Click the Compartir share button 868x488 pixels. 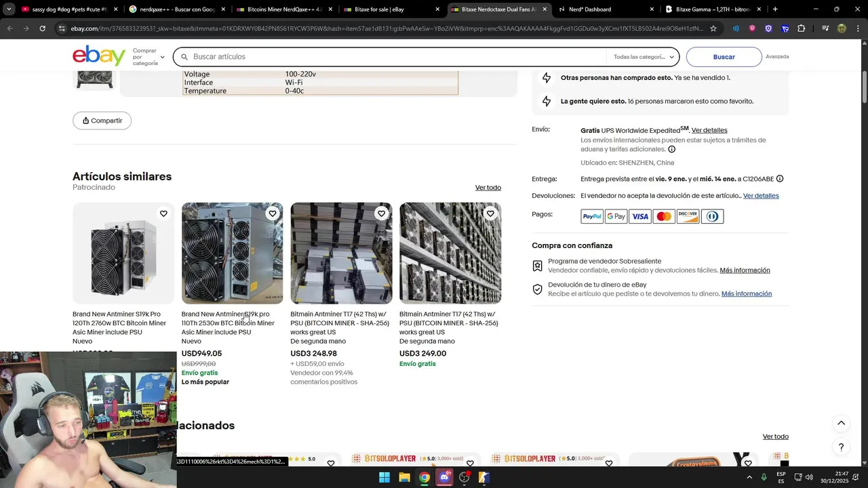(102, 121)
